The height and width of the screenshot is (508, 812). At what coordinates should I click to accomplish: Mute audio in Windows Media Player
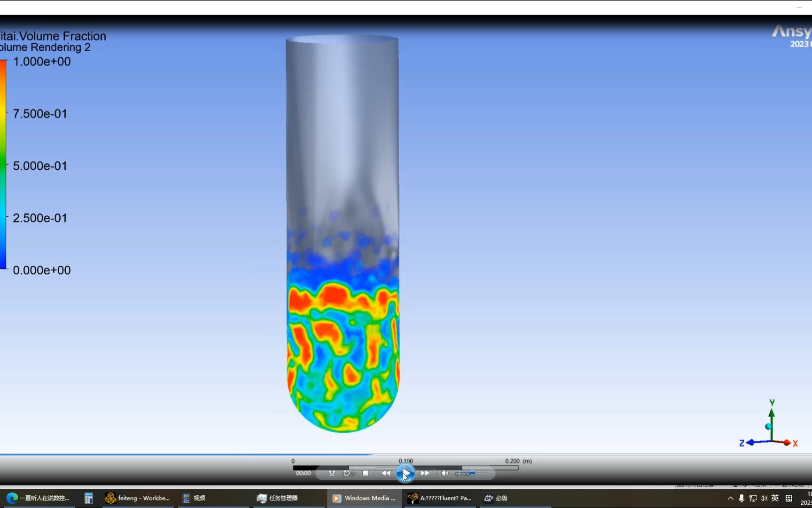click(x=445, y=473)
